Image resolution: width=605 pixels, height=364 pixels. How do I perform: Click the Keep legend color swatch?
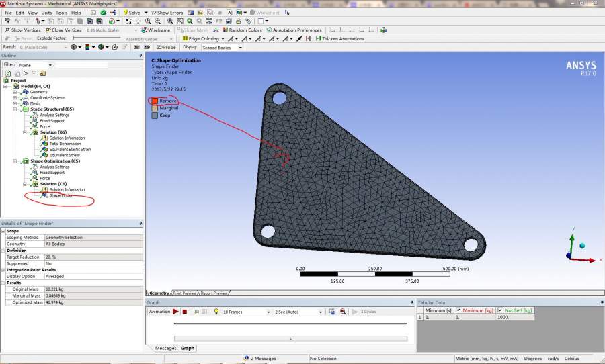point(155,116)
